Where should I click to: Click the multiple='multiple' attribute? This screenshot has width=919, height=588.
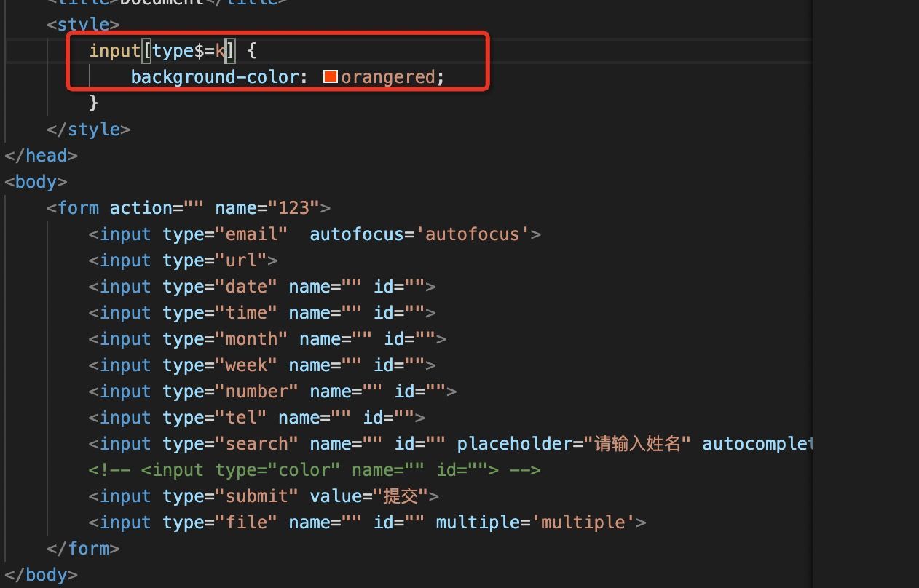coord(536,522)
